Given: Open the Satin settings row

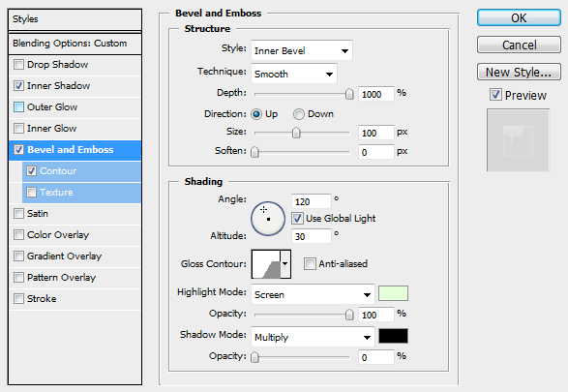Looking at the screenshot, I should [75, 214].
